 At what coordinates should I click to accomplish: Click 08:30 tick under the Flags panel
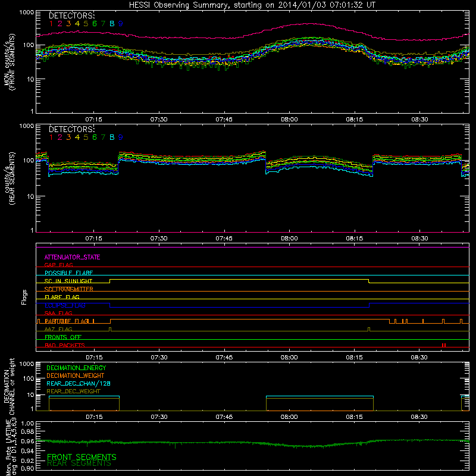(419, 358)
